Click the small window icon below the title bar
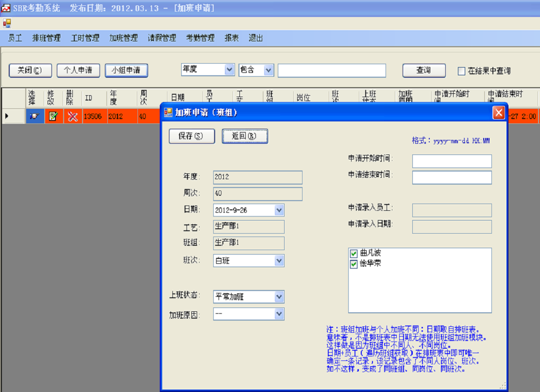 7,22
